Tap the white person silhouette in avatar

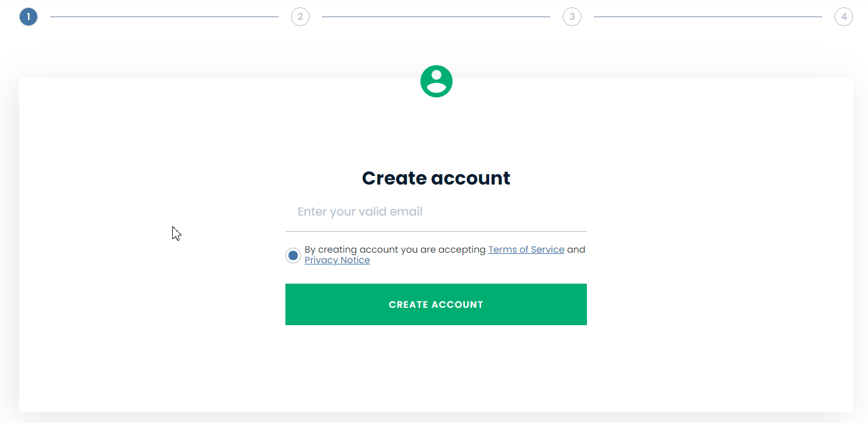click(x=436, y=82)
